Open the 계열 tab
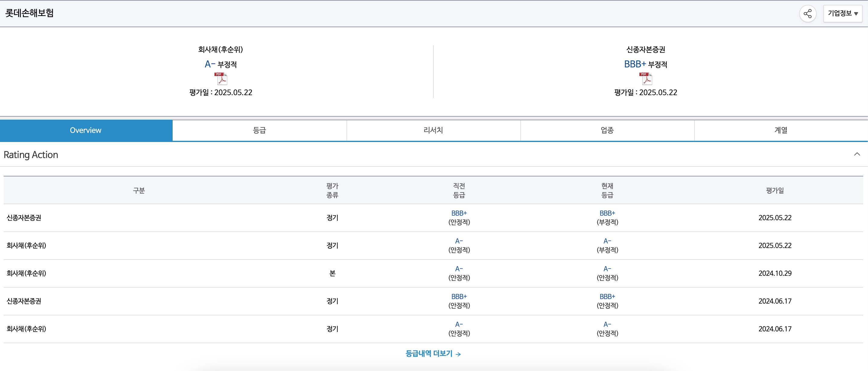The height and width of the screenshot is (371, 868). 781,131
